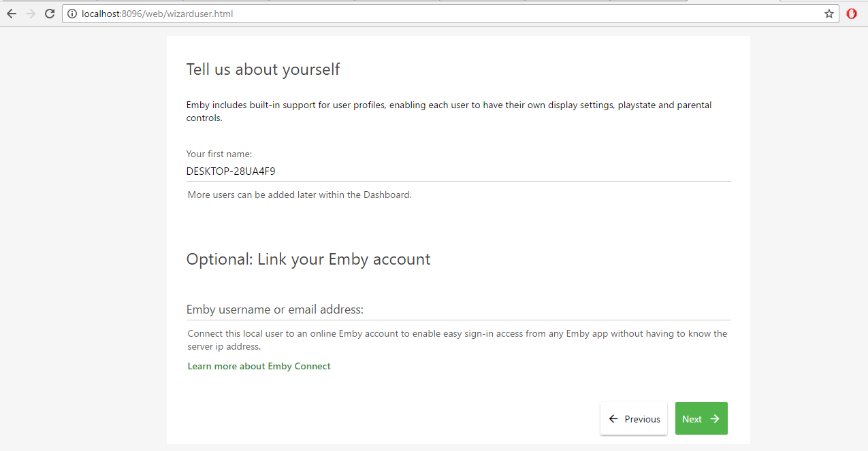The width and height of the screenshot is (868, 451).
Task: Click the browser forward arrow
Action: click(30, 14)
